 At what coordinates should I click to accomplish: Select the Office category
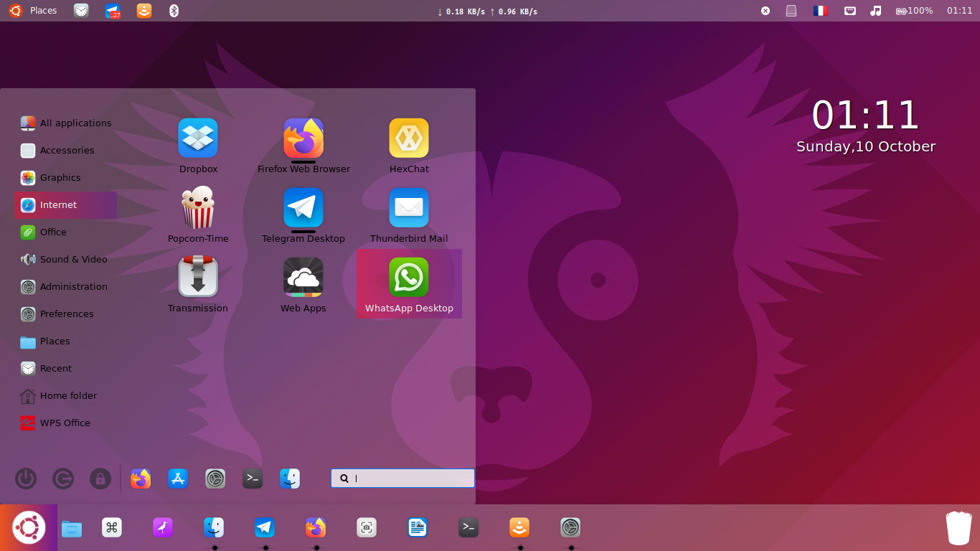tap(65, 232)
